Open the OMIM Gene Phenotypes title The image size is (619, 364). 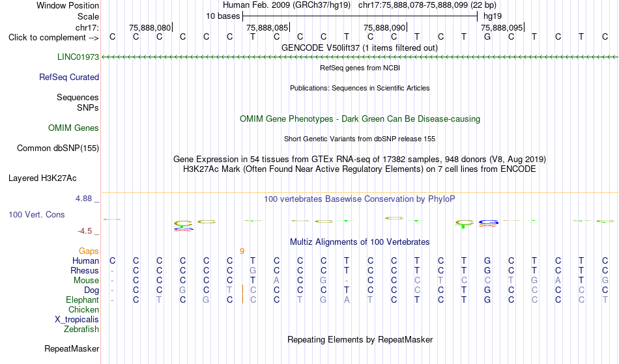point(360,119)
